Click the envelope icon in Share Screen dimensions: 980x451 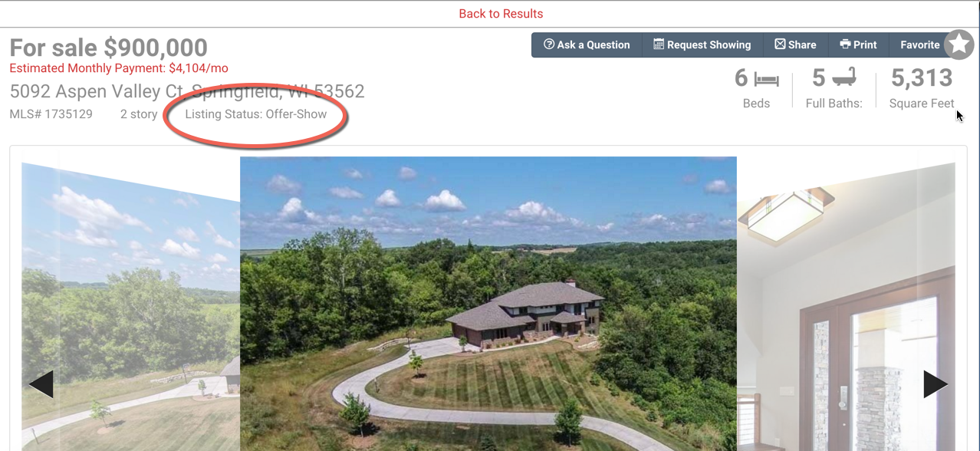click(780, 44)
